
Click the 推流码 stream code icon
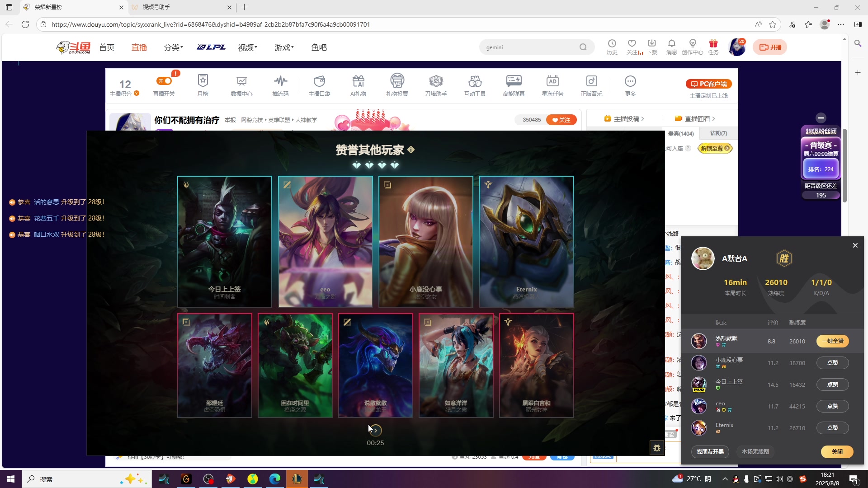click(280, 85)
